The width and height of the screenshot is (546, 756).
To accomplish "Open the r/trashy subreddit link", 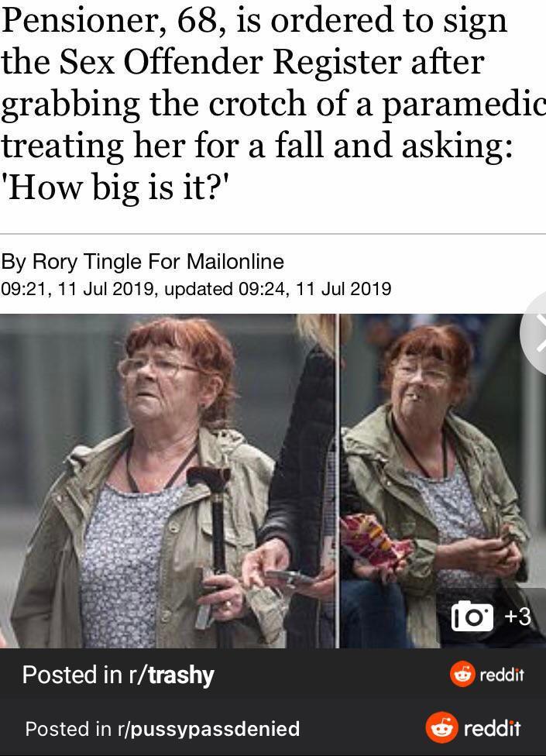I will pos(171,675).
